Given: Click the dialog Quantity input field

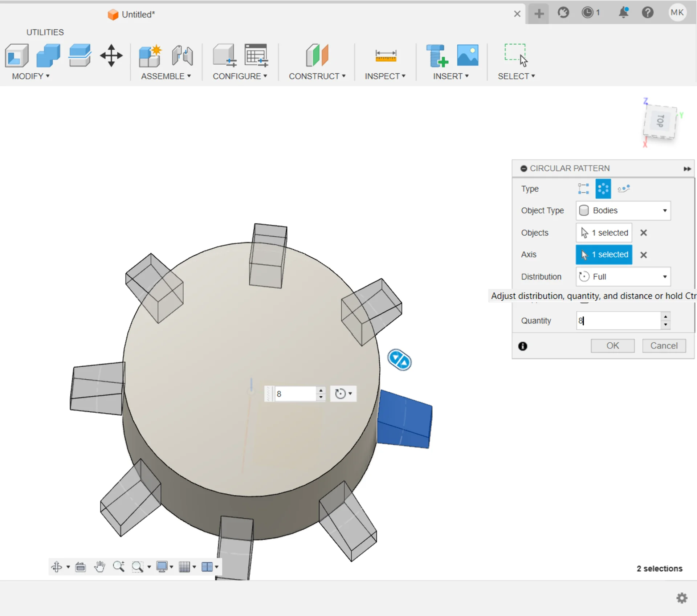Looking at the screenshot, I should coord(618,321).
